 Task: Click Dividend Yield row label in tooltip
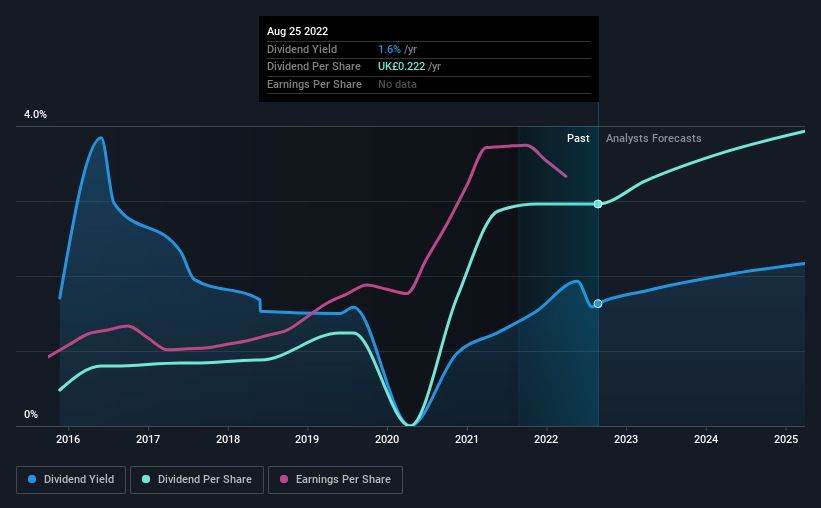point(302,49)
